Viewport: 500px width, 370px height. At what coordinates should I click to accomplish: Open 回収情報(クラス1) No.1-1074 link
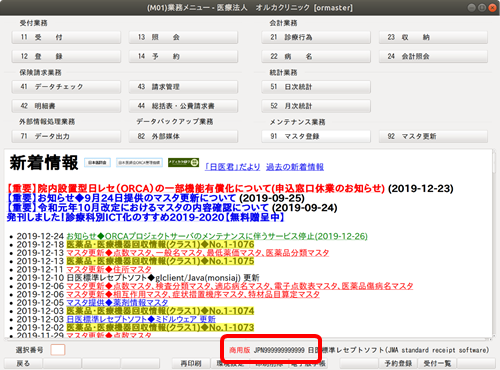pos(160,311)
